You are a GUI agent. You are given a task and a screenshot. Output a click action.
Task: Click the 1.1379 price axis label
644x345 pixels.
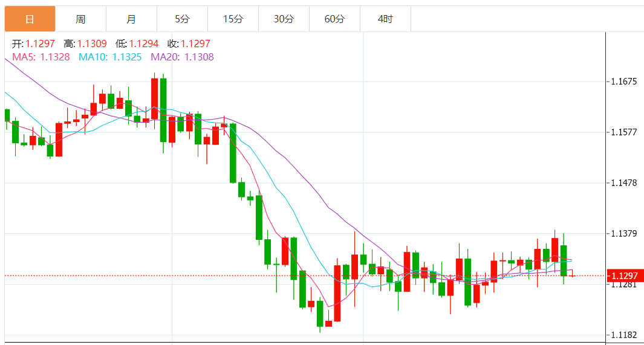point(625,233)
